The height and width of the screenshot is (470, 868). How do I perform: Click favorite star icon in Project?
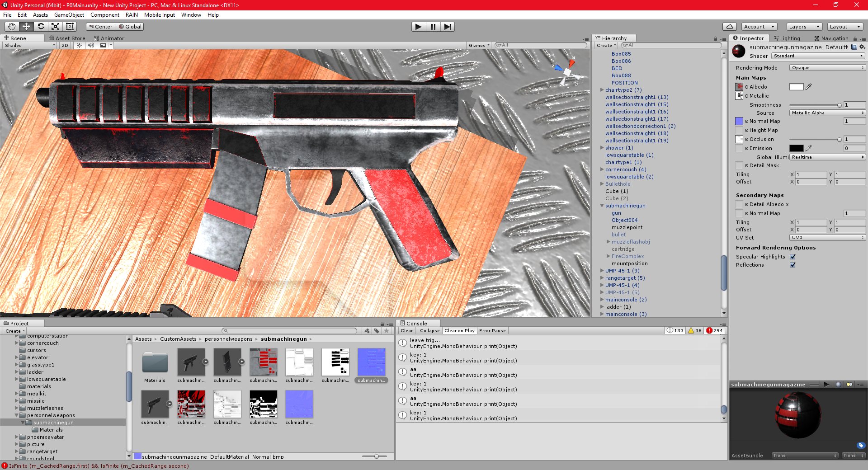(386, 331)
